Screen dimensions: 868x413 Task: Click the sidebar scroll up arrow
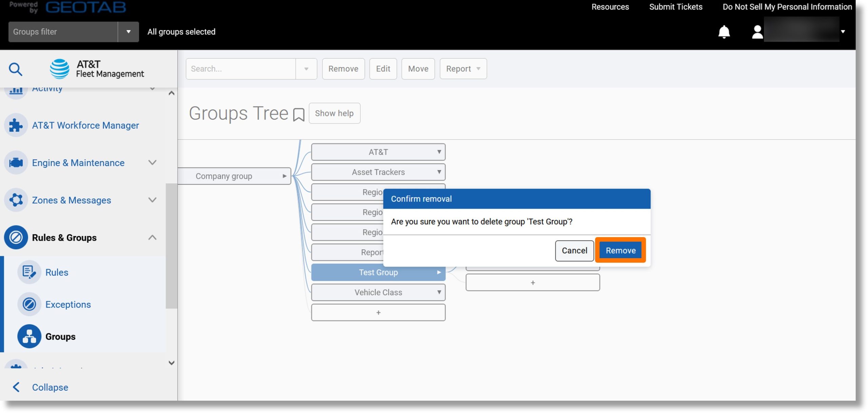(x=171, y=93)
